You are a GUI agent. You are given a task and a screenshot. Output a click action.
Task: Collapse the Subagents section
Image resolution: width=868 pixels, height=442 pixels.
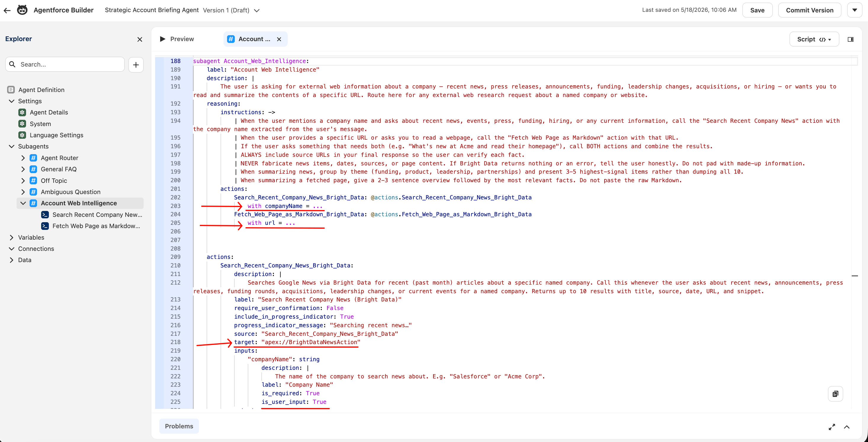[x=12, y=146]
